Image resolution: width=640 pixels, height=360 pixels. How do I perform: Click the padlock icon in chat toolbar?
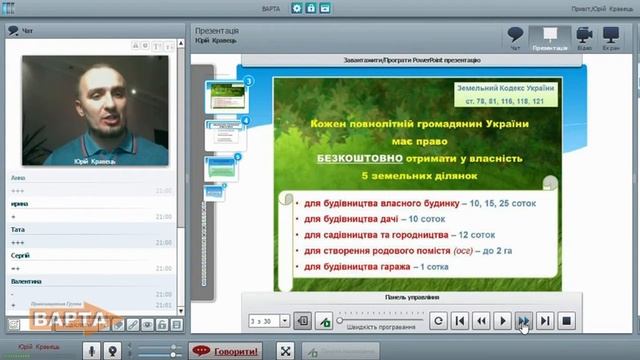162,325
